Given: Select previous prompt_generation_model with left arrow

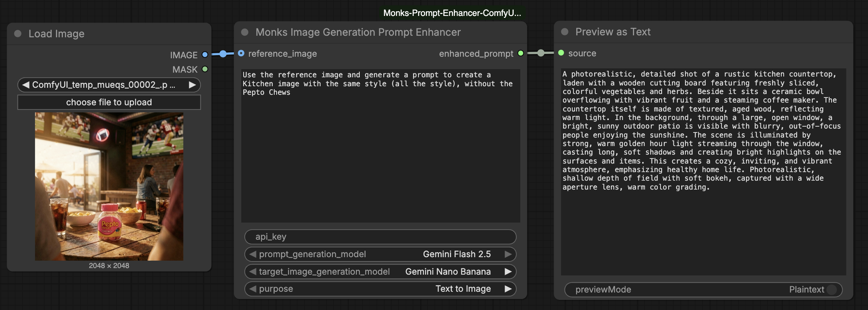Looking at the screenshot, I should click(x=253, y=254).
